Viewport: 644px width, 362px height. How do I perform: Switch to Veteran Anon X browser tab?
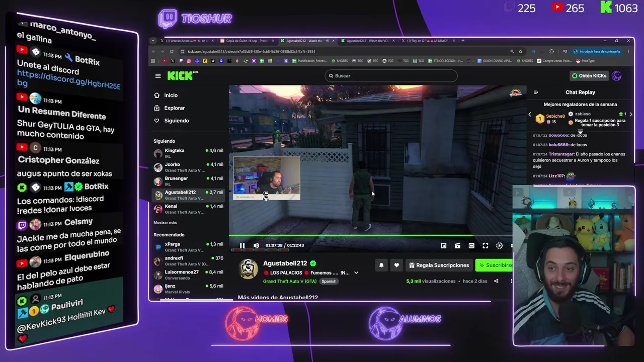click(x=186, y=41)
